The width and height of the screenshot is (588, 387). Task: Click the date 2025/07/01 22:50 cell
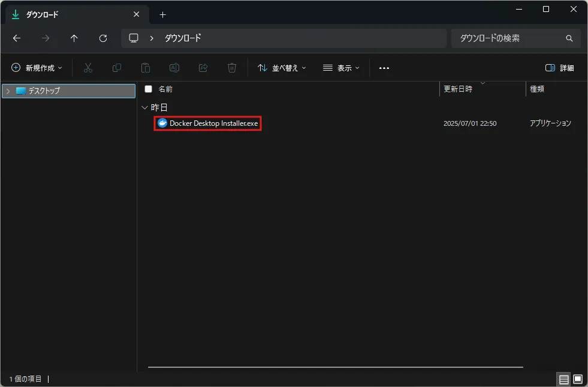tap(470, 123)
